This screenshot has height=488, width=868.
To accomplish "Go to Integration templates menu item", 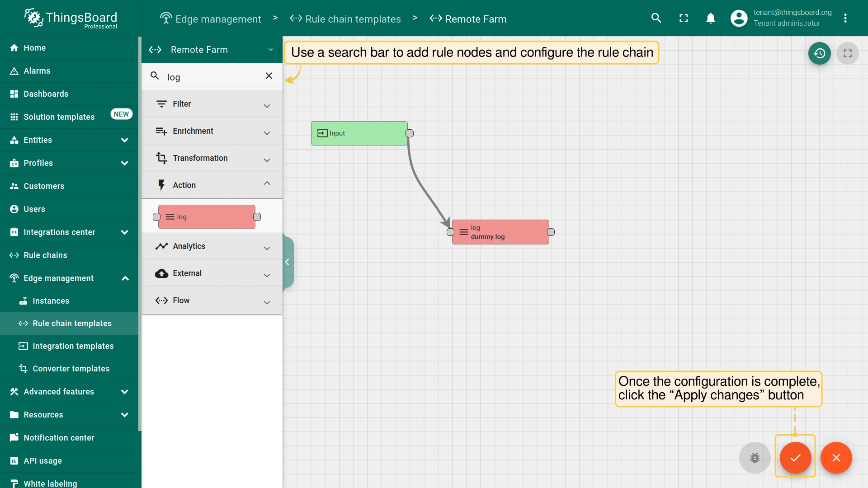I will (x=73, y=346).
